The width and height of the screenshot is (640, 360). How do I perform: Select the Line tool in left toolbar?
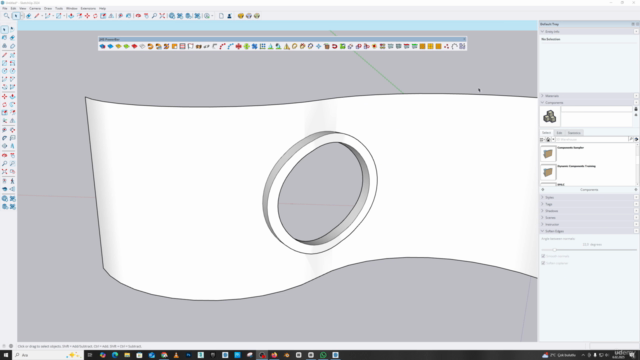tap(4, 55)
